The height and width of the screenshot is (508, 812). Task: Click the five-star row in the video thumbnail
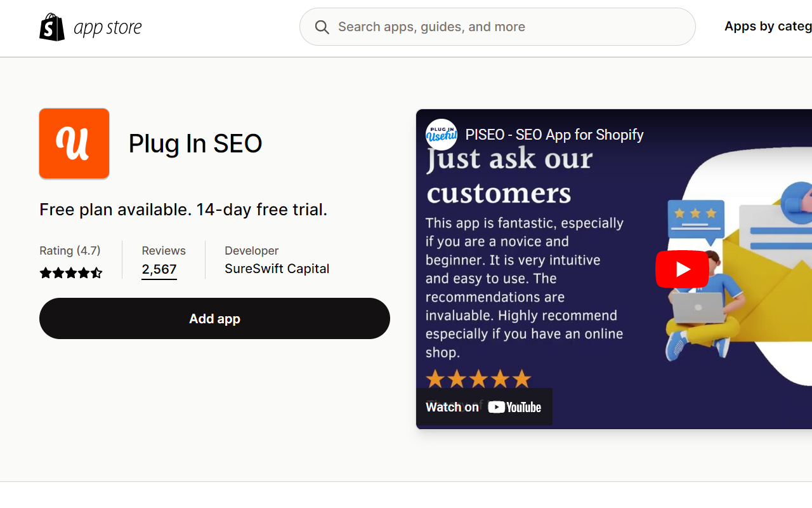[x=478, y=378]
